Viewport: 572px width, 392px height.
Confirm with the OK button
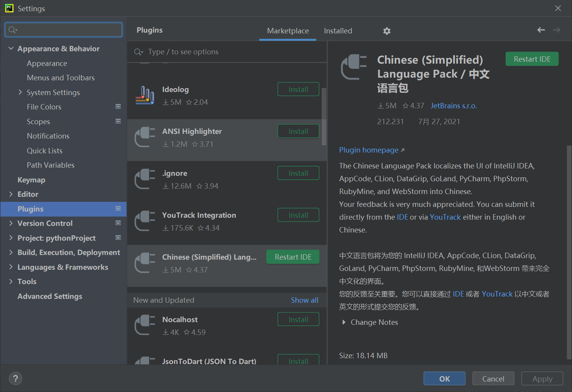pyautogui.click(x=444, y=379)
